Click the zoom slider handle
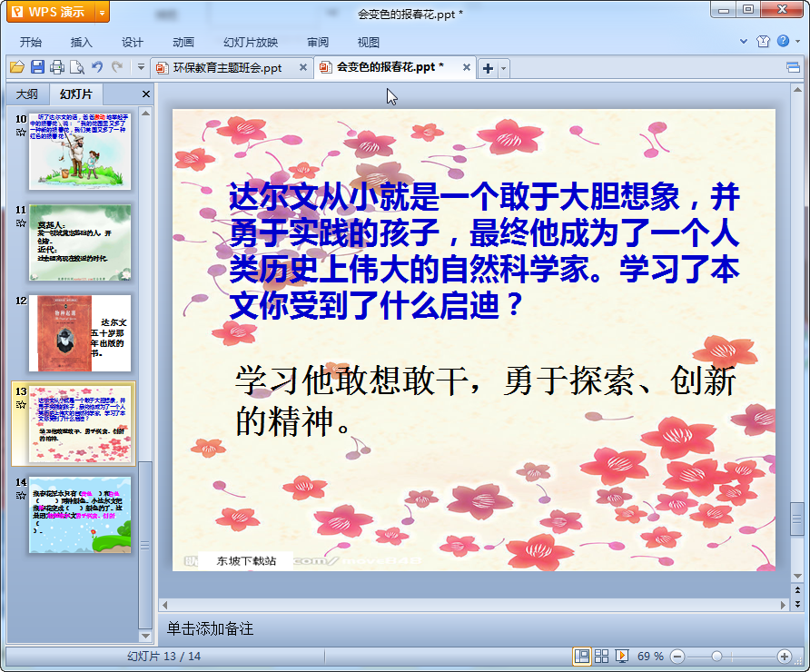The image size is (810, 672). click(x=716, y=657)
